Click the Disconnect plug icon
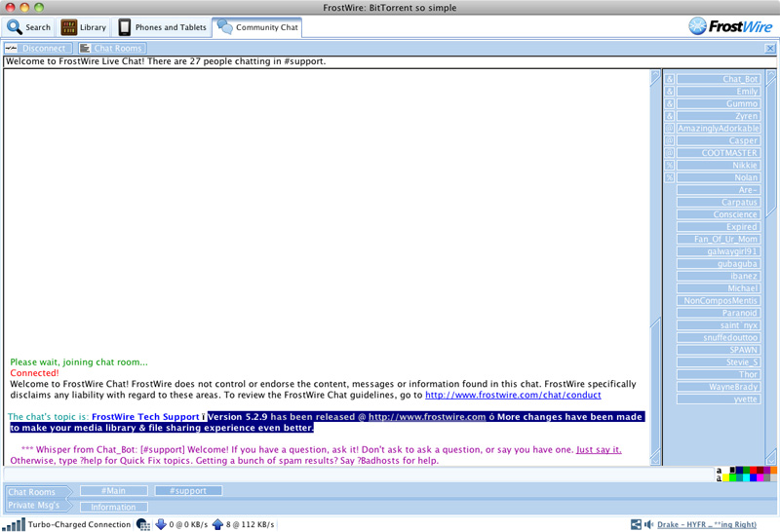This screenshot has width=780, height=532. click(x=11, y=48)
